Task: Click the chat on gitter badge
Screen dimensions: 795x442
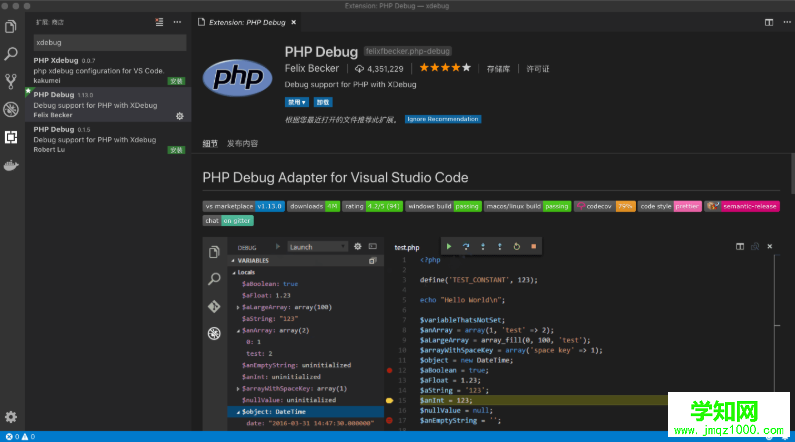Action: coord(228,220)
